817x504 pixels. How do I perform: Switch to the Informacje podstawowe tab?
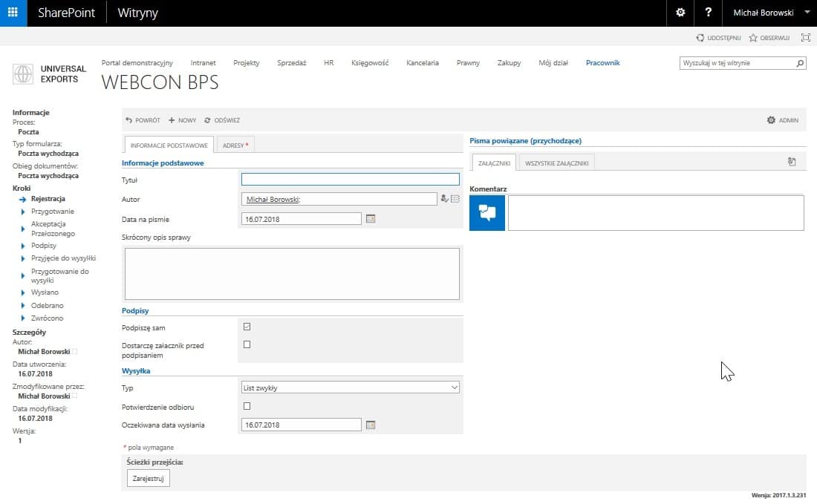click(169, 145)
